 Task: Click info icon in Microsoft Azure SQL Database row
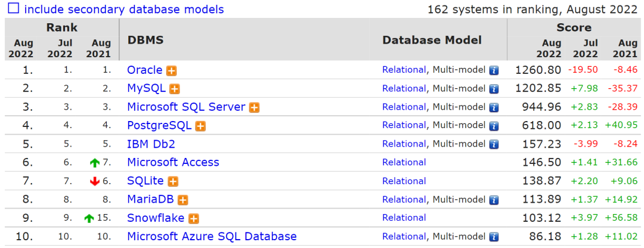494,237
